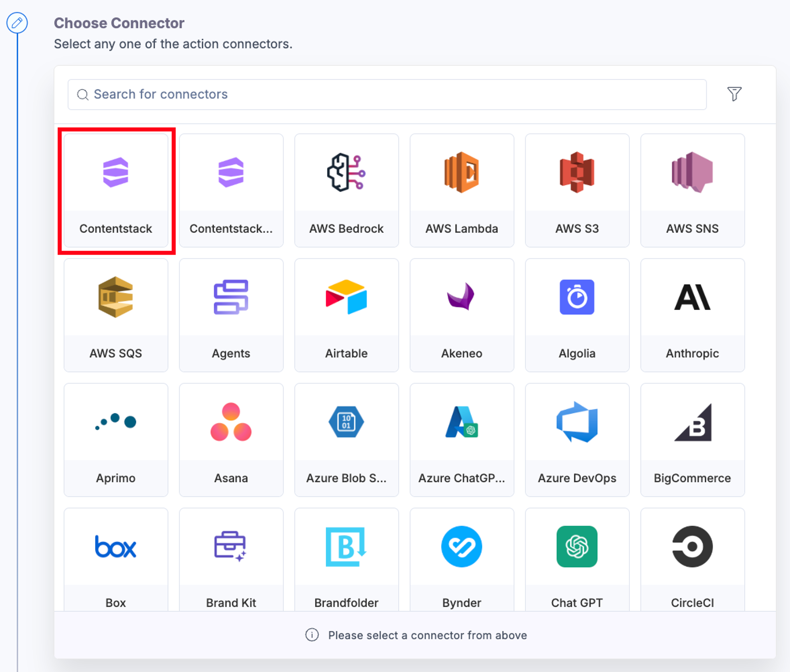Select the Bynder connector
The image size is (790, 672).
462,560
